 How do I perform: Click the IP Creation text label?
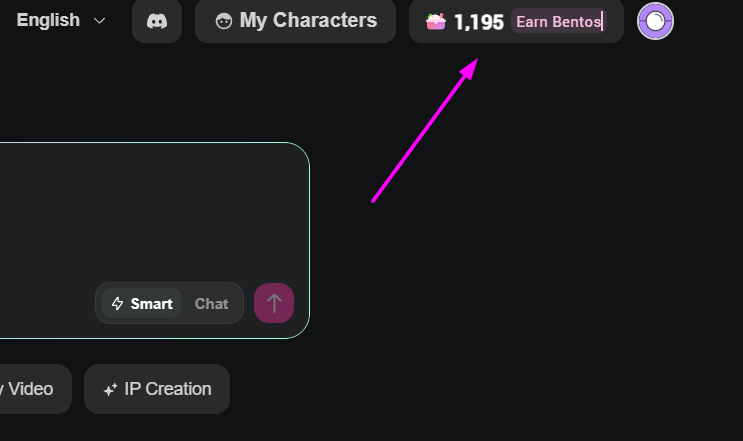pos(168,389)
